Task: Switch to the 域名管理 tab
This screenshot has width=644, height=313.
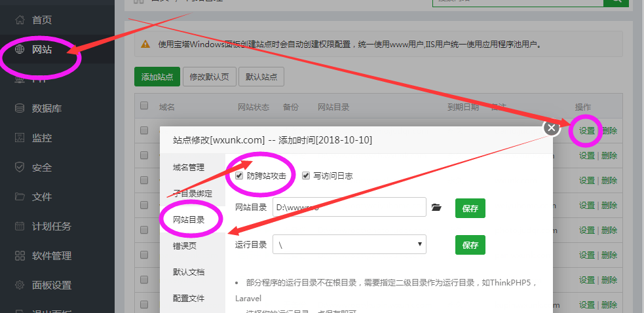Action: pos(189,168)
